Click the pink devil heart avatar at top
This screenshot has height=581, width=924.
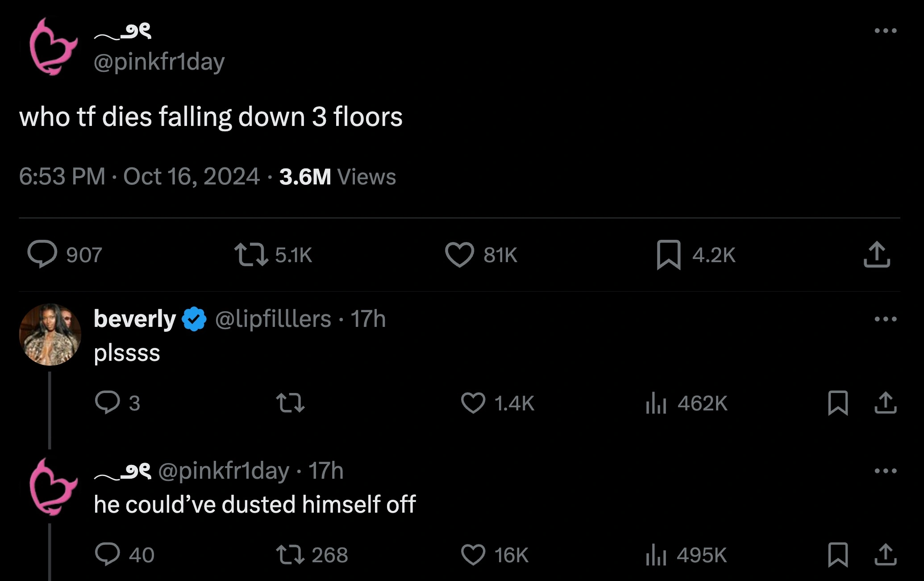[53, 46]
